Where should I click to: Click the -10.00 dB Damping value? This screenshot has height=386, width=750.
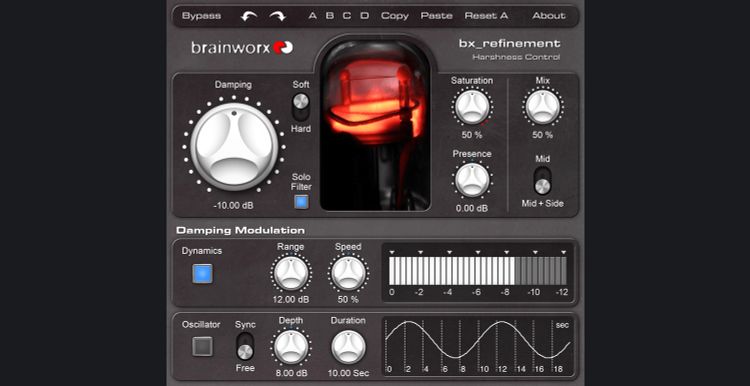(x=234, y=206)
